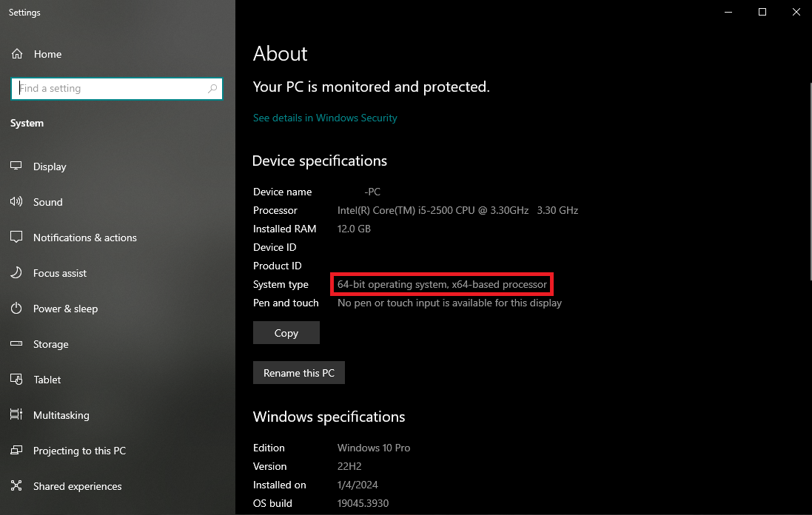Select the Storage menu item
The height and width of the screenshot is (515, 812).
click(50, 344)
